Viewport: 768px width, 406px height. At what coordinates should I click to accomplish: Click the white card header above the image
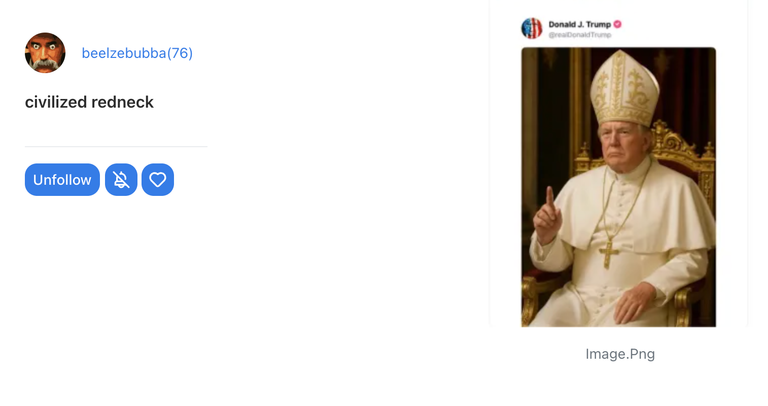tap(619, 28)
